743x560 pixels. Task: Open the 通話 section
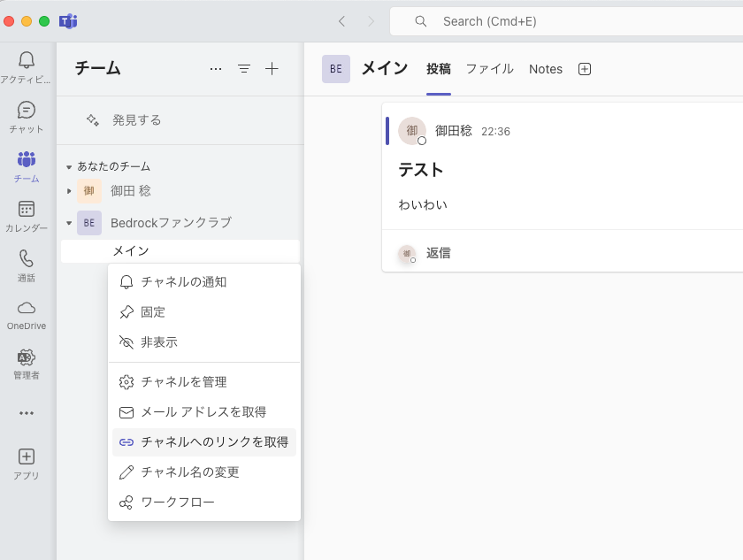click(27, 264)
